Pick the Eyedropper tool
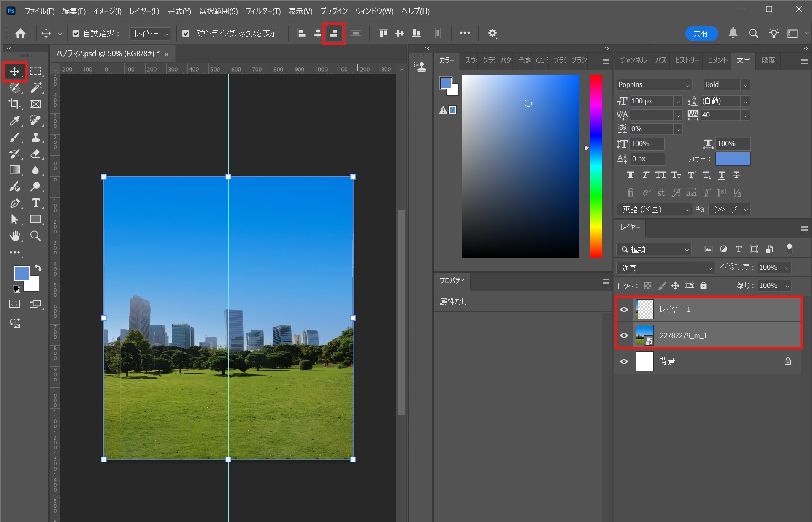 coord(15,121)
